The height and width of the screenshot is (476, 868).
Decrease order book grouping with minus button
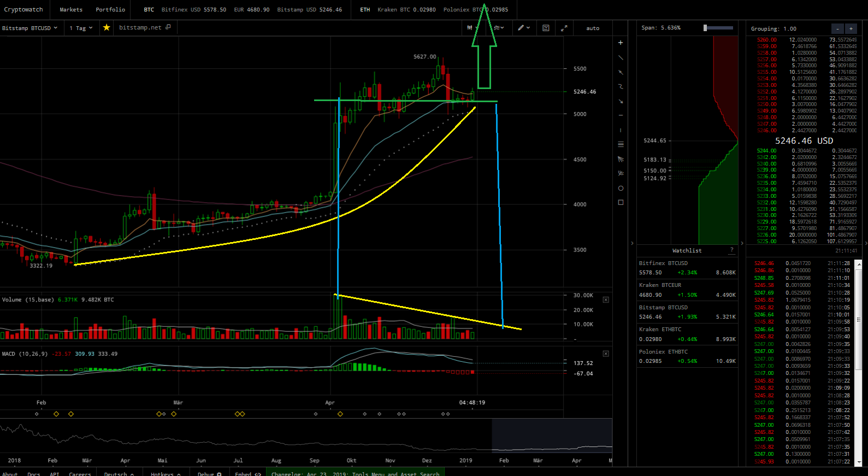click(837, 28)
